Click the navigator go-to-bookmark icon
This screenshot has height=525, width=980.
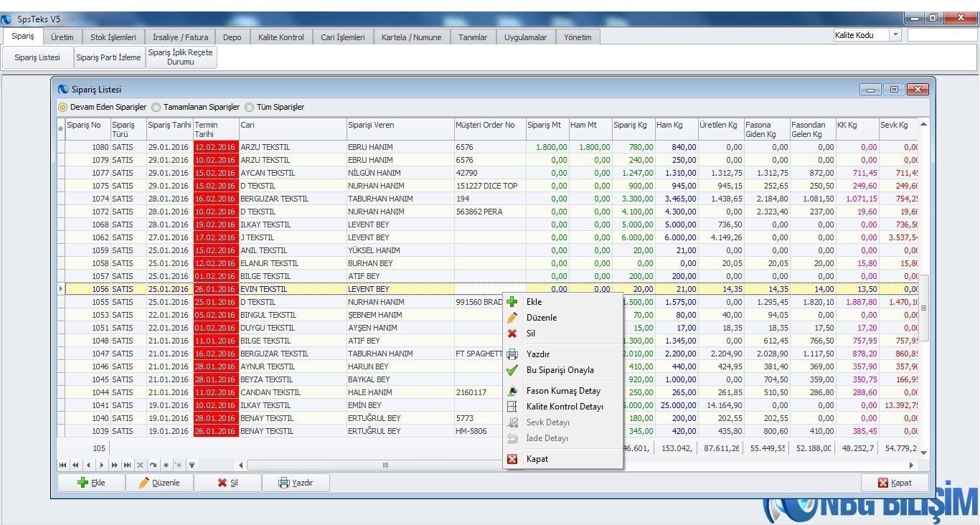click(179, 465)
